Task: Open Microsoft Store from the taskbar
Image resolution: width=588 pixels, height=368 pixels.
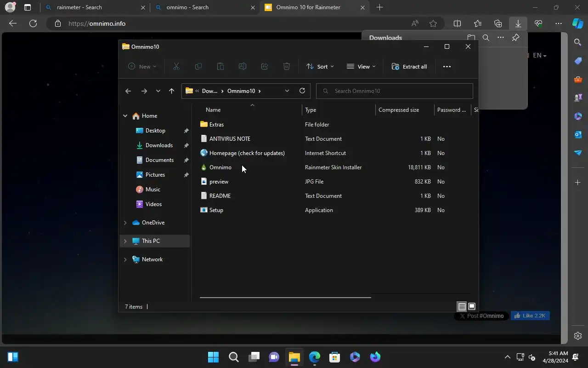Action: [x=334, y=357]
